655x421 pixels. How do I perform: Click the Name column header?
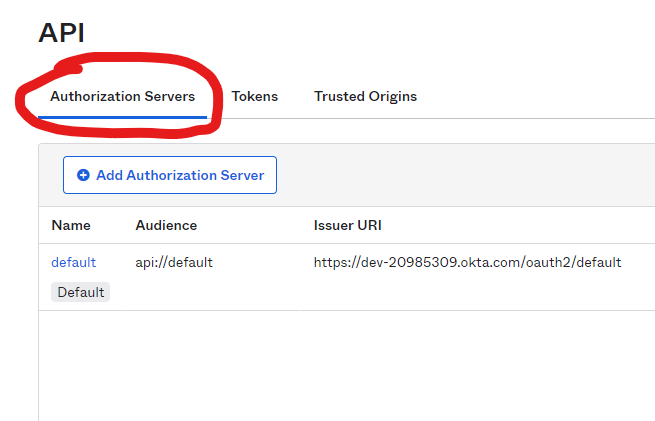[x=71, y=226]
